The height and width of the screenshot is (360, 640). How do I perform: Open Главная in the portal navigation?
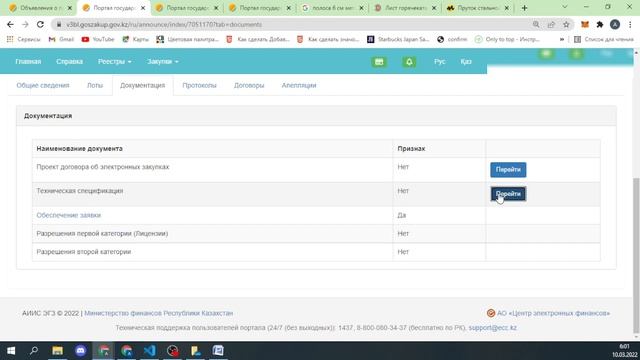coord(28,62)
